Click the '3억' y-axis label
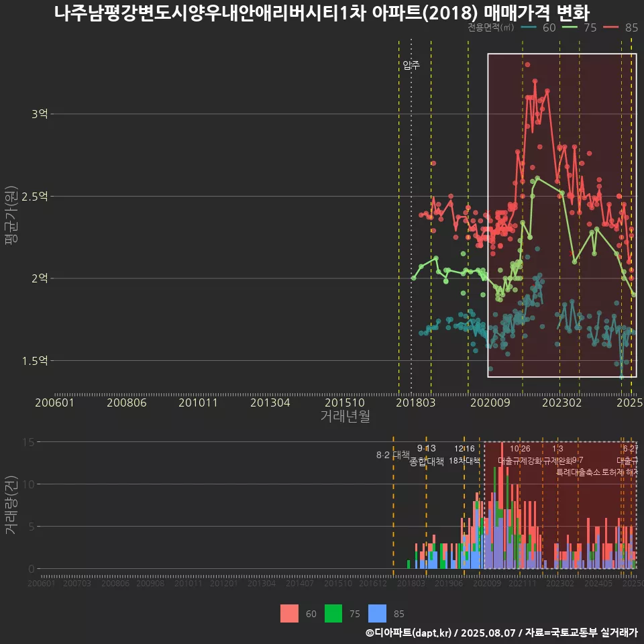The image size is (644, 644). 40,114
